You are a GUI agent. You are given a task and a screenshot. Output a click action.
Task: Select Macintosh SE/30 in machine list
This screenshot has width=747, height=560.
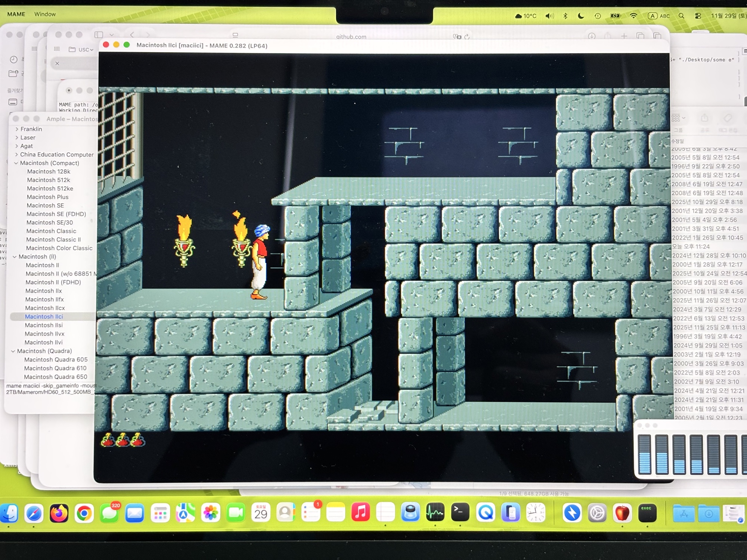pyautogui.click(x=50, y=223)
